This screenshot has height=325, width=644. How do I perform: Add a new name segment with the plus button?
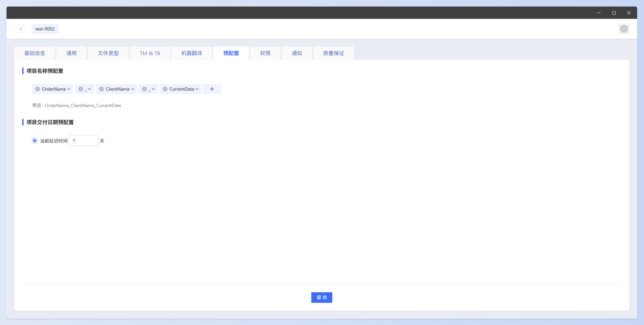212,89
